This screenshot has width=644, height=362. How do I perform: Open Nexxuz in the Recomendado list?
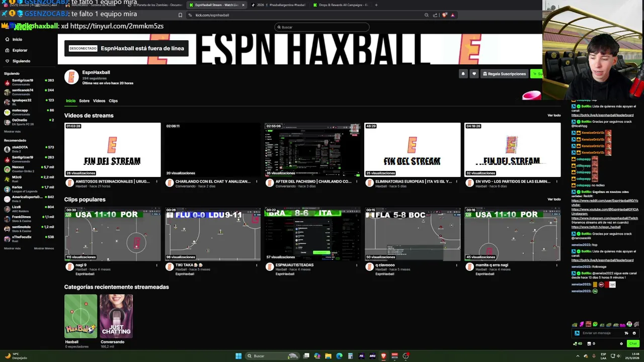29,169
